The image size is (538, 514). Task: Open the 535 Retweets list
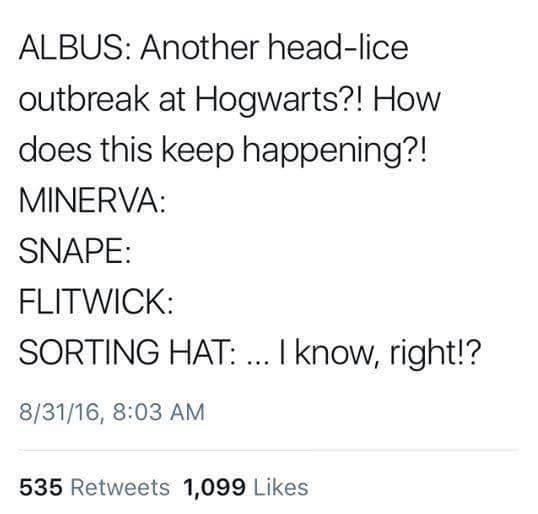point(94,487)
